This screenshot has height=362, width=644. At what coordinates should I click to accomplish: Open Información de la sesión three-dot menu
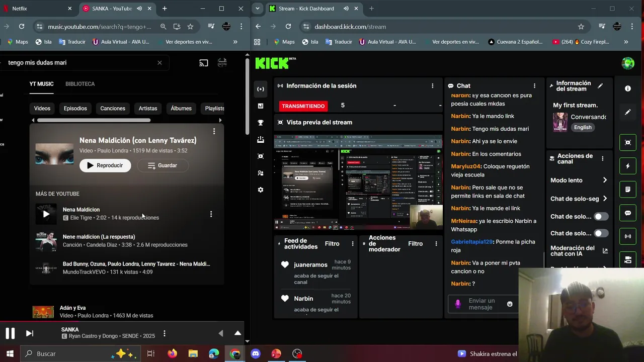432,86
